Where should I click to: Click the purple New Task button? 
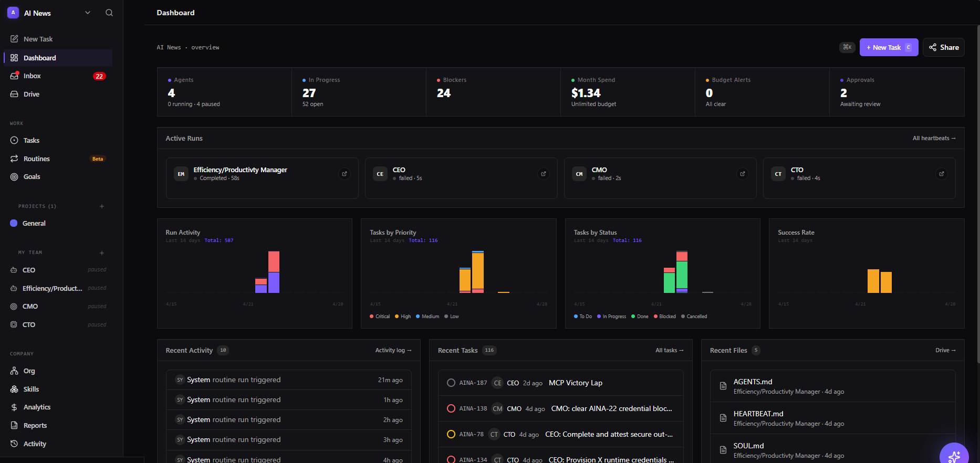point(889,47)
